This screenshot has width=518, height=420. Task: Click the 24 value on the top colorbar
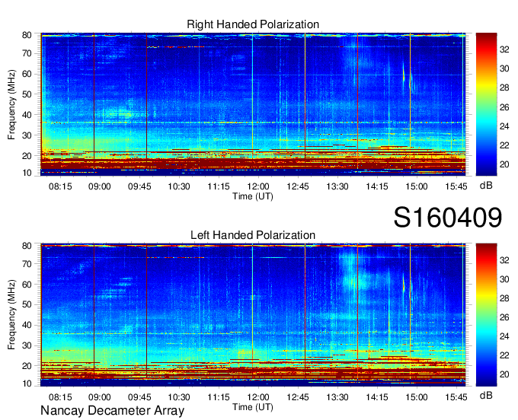[x=504, y=126]
